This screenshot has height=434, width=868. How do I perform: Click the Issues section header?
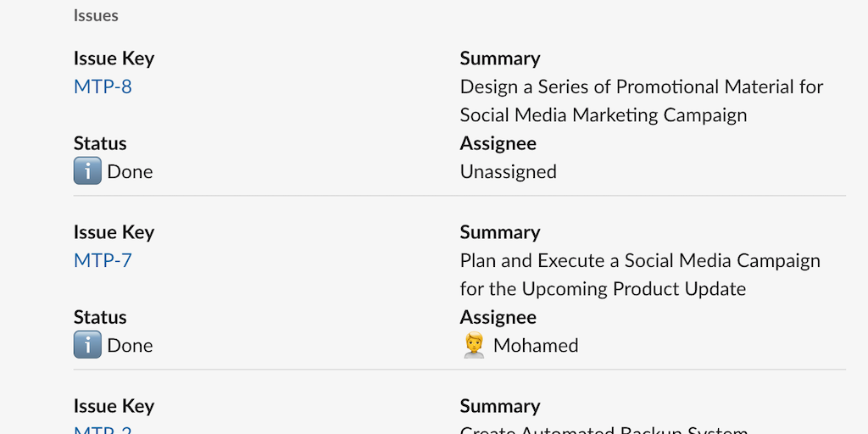point(96,15)
